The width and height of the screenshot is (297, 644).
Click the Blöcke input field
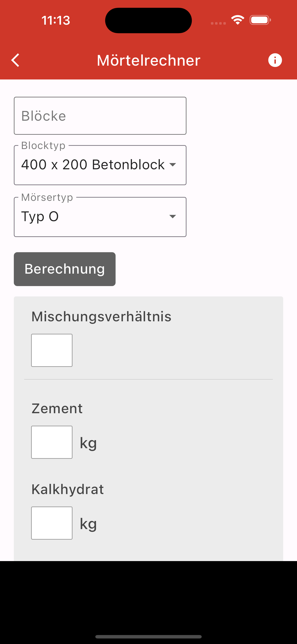click(x=100, y=116)
